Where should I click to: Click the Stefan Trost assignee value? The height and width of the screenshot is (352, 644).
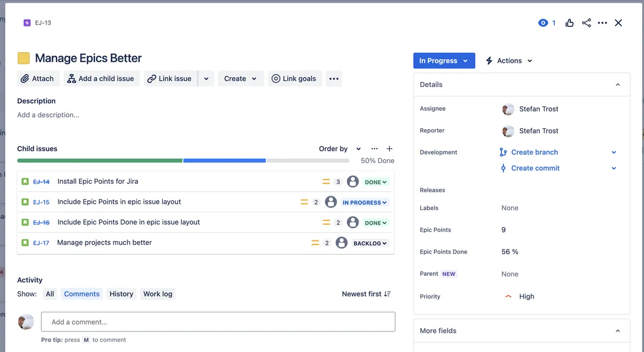(x=530, y=109)
